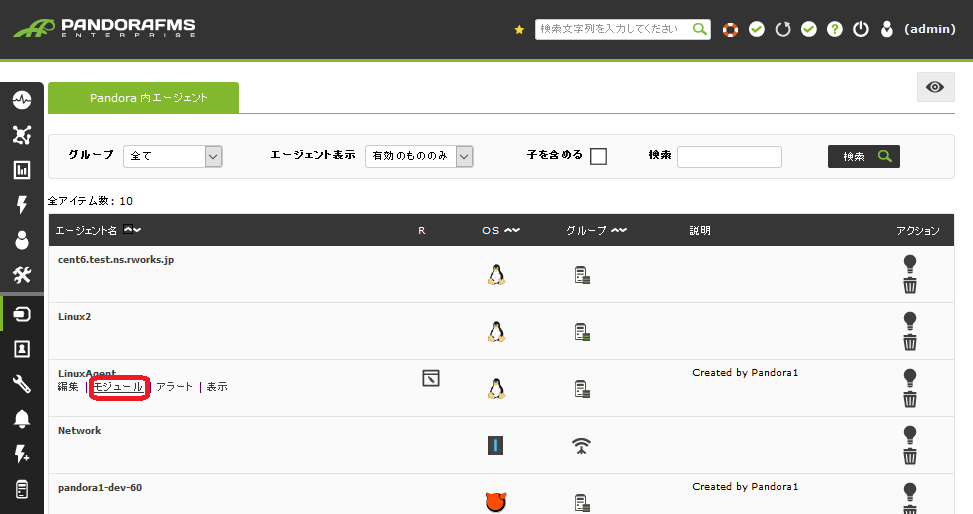Open the Events lightning bolt sidebar icon
The height and width of the screenshot is (514, 973).
pos(22,204)
